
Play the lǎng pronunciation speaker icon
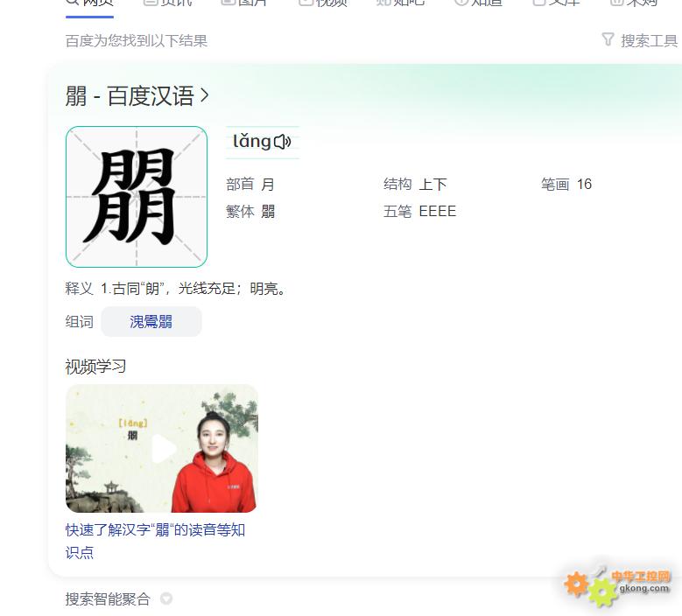click(282, 141)
